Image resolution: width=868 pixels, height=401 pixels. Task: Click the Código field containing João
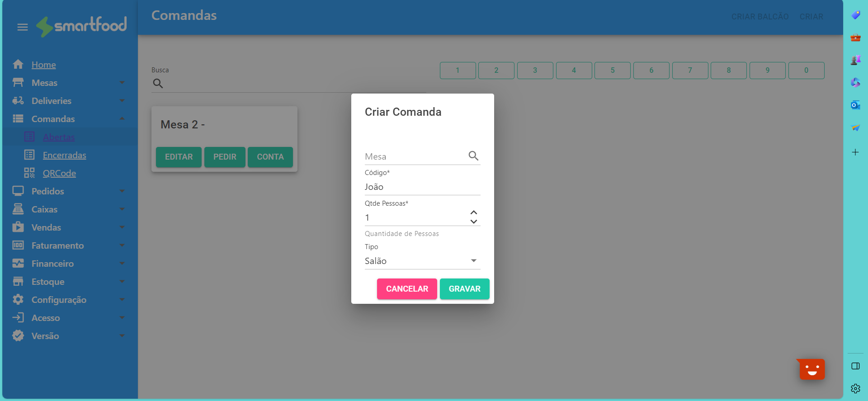click(422, 187)
